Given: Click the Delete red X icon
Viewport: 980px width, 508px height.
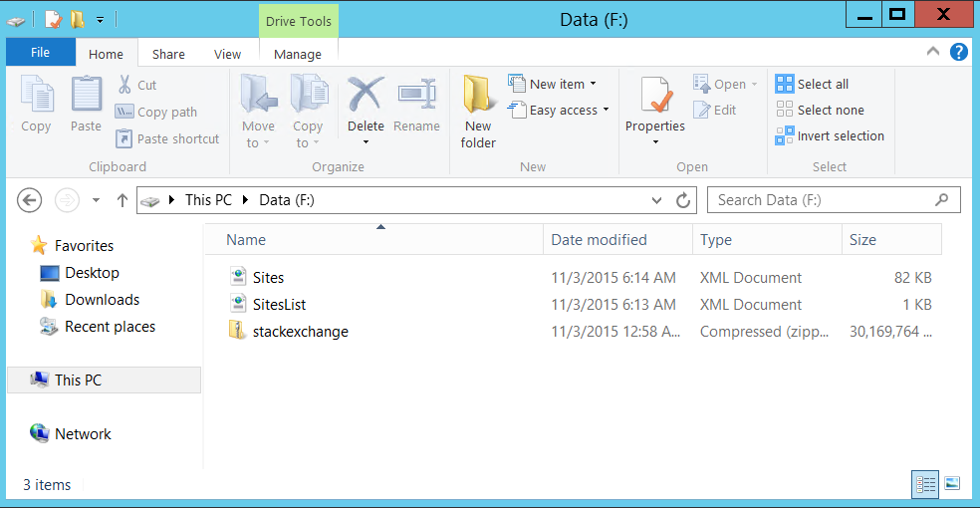Looking at the screenshot, I should (366, 94).
